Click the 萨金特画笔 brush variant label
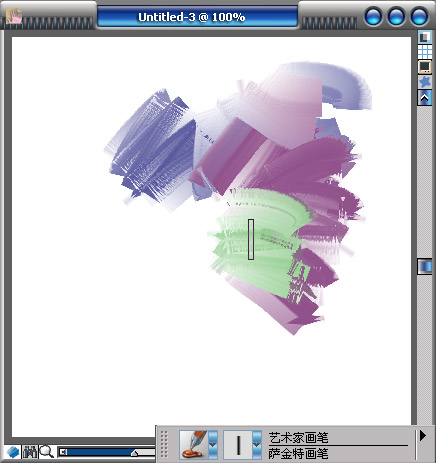436x463 pixels. click(x=299, y=453)
